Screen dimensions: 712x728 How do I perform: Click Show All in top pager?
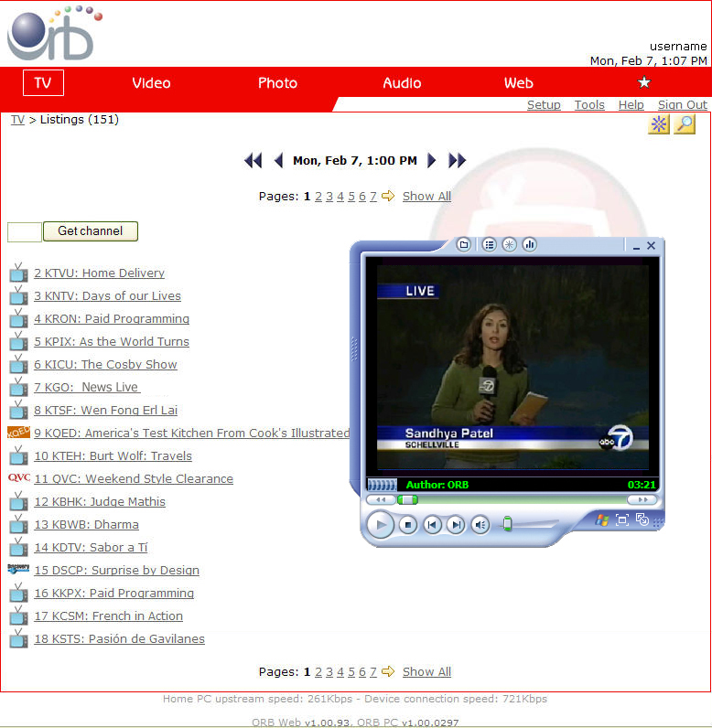426,197
